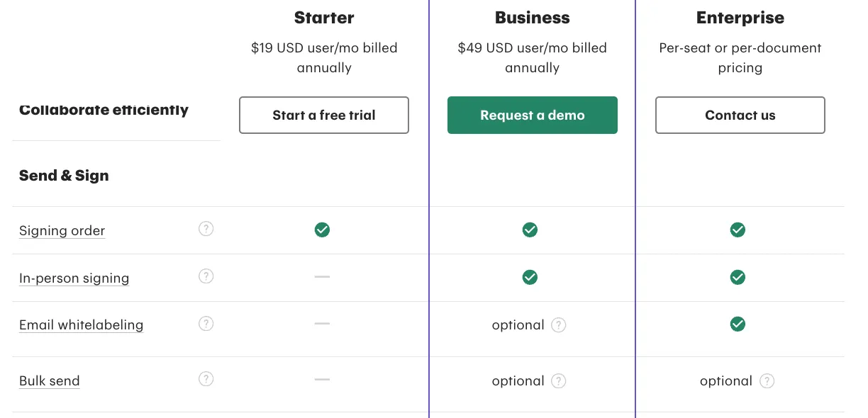This screenshot has width=868, height=418.
Task: Click the green Request a demo button
Action: pos(533,115)
